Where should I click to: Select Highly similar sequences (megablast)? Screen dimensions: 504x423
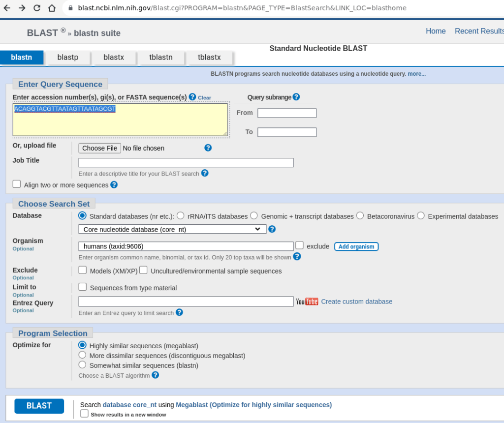coord(82,345)
